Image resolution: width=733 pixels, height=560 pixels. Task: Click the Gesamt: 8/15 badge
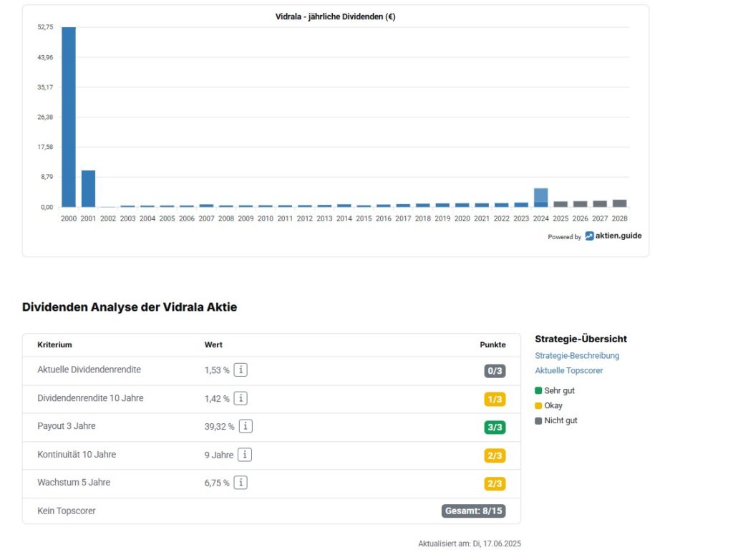coord(474,511)
